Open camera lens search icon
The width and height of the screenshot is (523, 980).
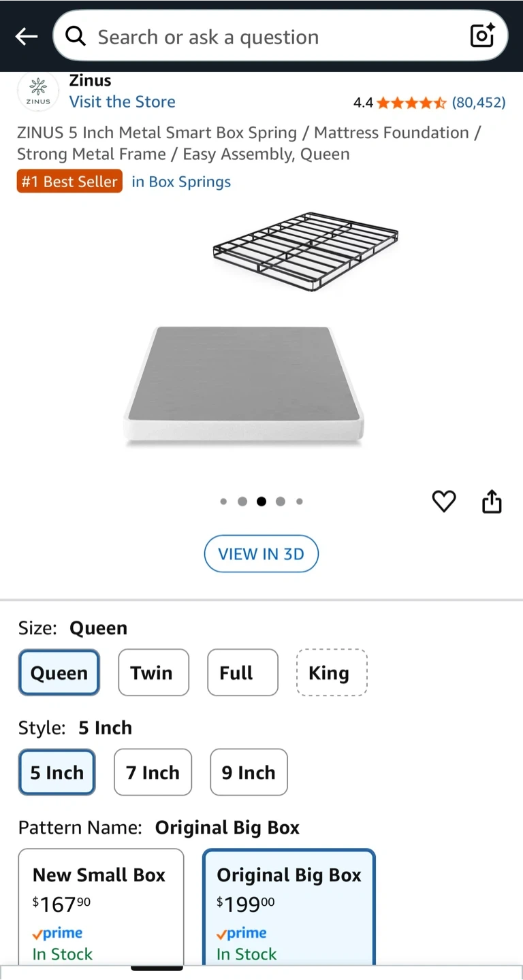(x=482, y=37)
